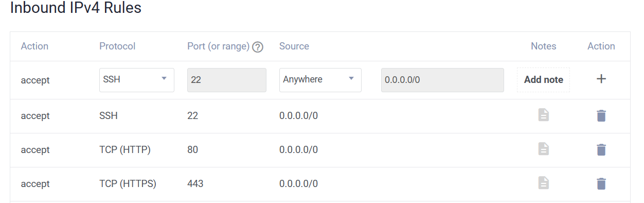Click the Source column header
Screen dimensions: 644x203
pos(294,46)
